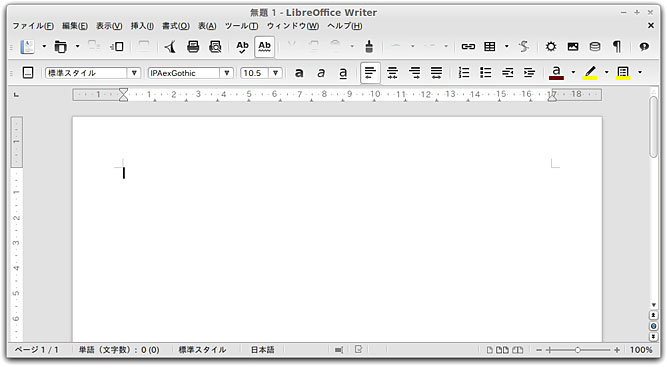
Task: Click word count 単語（文字数）: 0 (0)
Action: pos(119,350)
